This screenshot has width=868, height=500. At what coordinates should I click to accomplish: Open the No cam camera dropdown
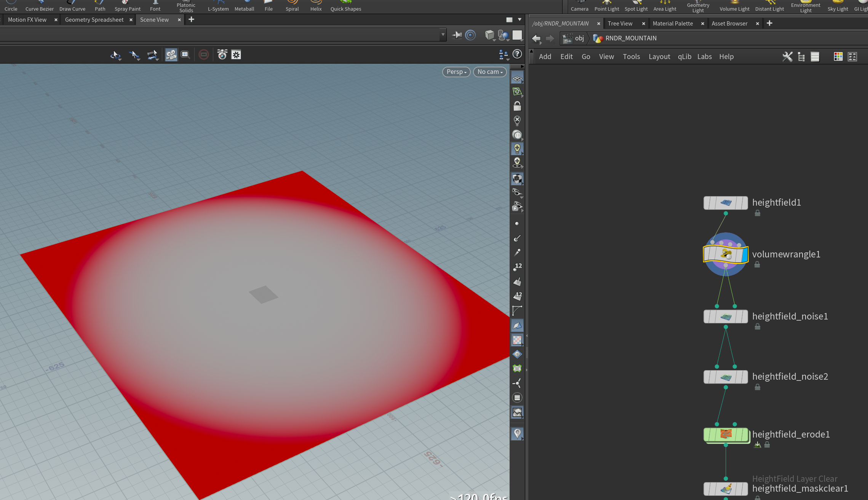coord(490,72)
